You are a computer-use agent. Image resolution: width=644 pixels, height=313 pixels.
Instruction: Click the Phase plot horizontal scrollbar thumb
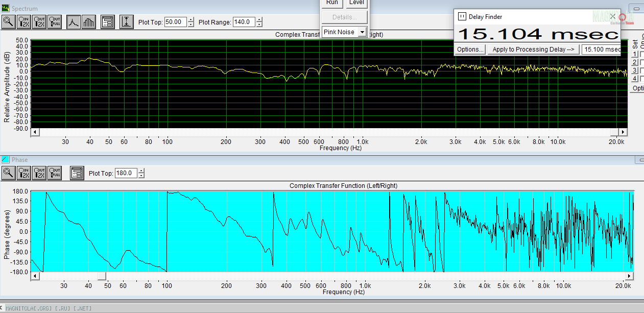click(102, 276)
